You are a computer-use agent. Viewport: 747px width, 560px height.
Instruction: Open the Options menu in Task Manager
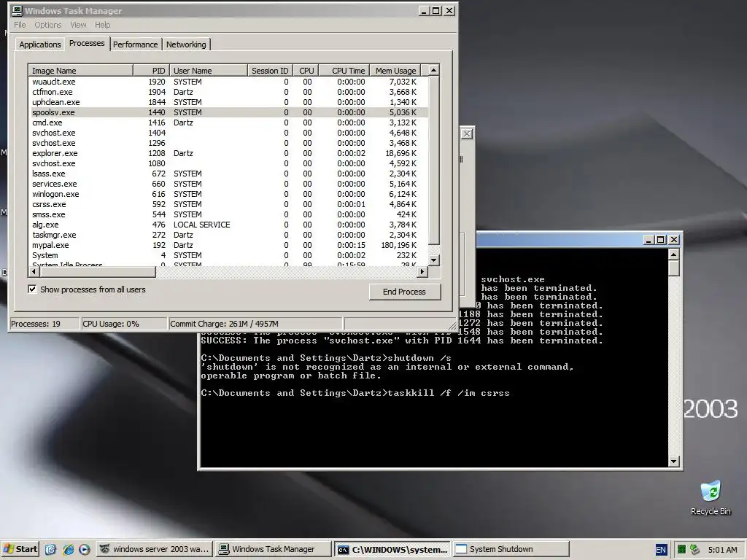[x=47, y=25]
